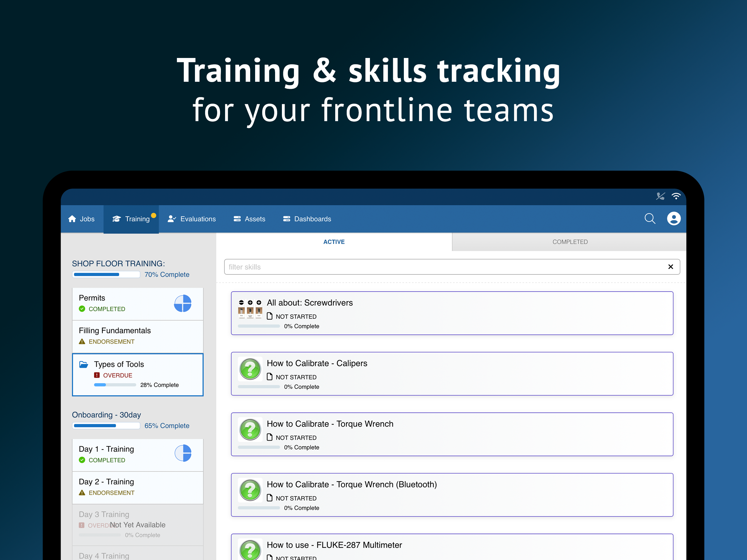747x560 pixels.
Task: Click the SHOP FLOOR TRAINING heading
Action: 118,263
